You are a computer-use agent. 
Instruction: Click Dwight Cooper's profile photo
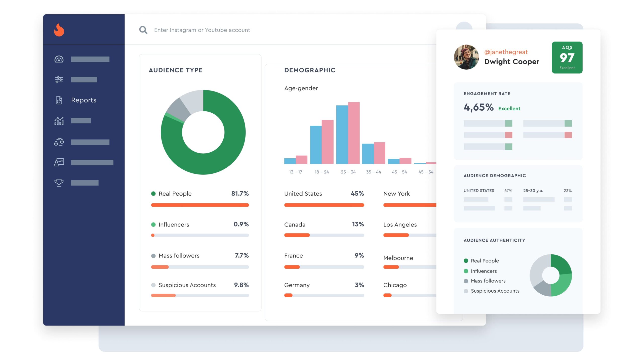pos(466,57)
